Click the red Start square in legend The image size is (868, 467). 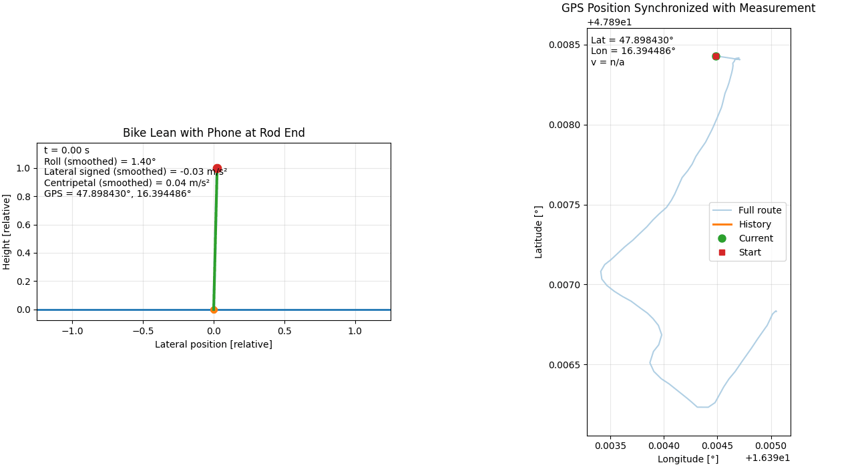point(722,252)
